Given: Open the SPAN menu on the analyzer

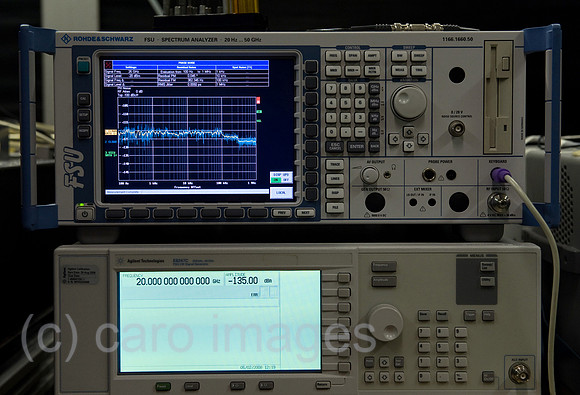Looking at the screenshot, I should tap(353, 56).
